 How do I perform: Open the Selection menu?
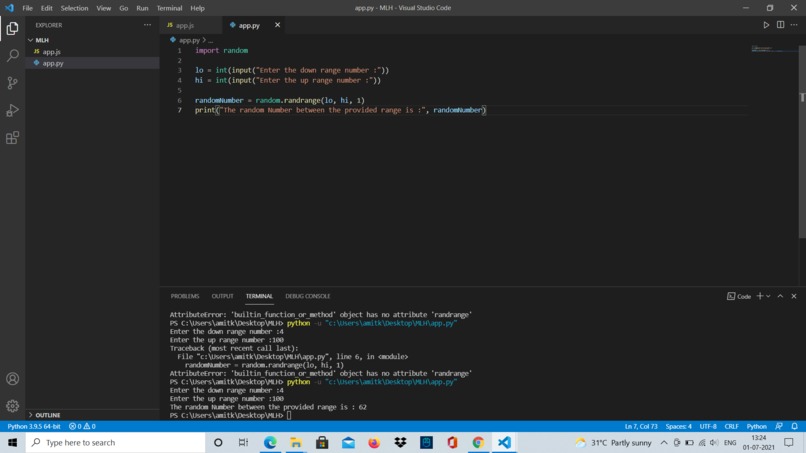pos(74,8)
